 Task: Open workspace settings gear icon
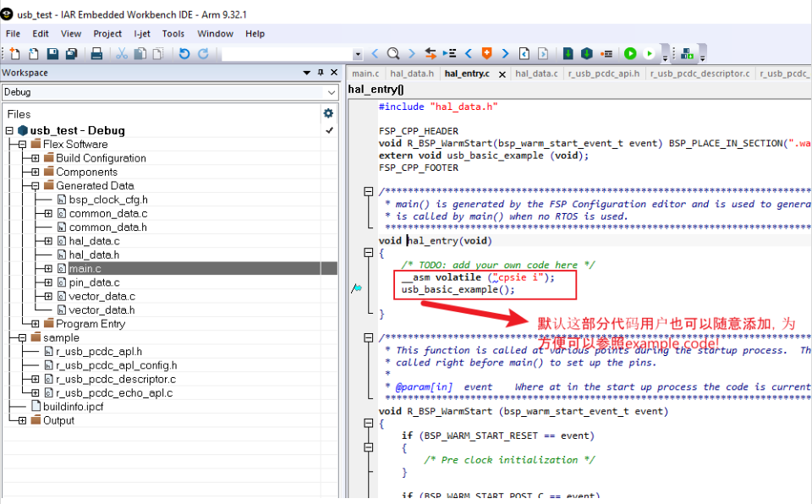tap(328, 113)
